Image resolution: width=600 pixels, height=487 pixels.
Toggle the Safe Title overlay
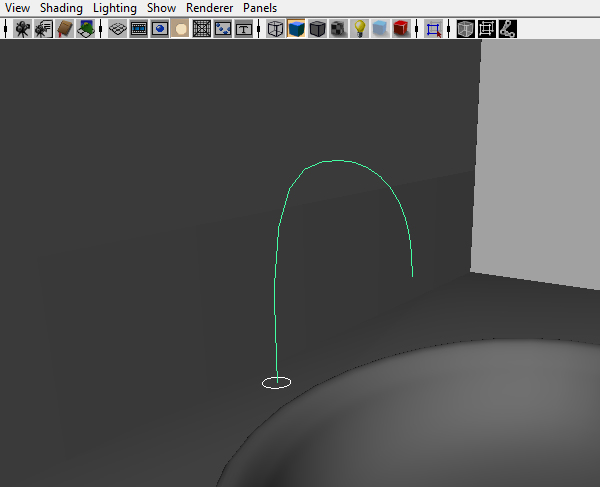[x=243, y=29]
